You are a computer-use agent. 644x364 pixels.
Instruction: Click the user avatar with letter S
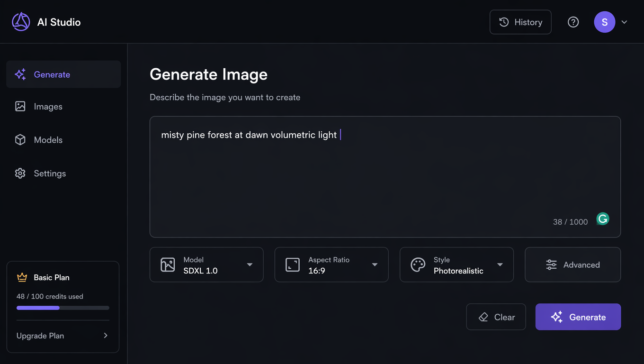coord(604,22)
